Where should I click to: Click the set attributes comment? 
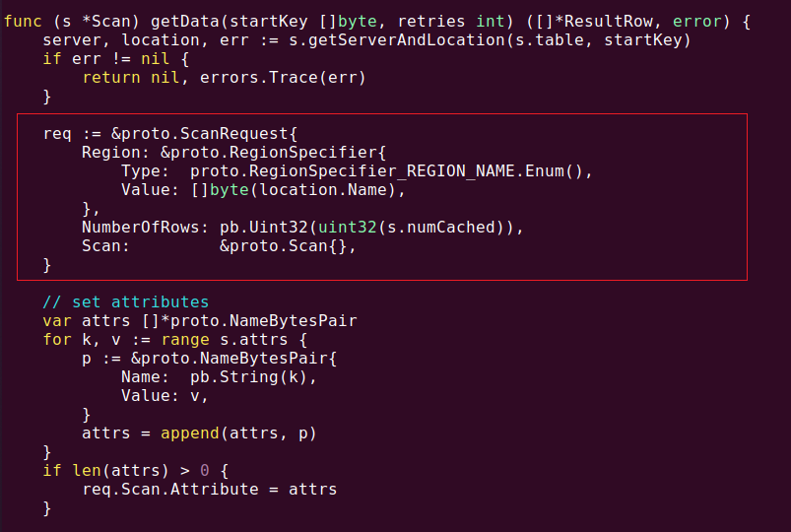tap(126, 301)
